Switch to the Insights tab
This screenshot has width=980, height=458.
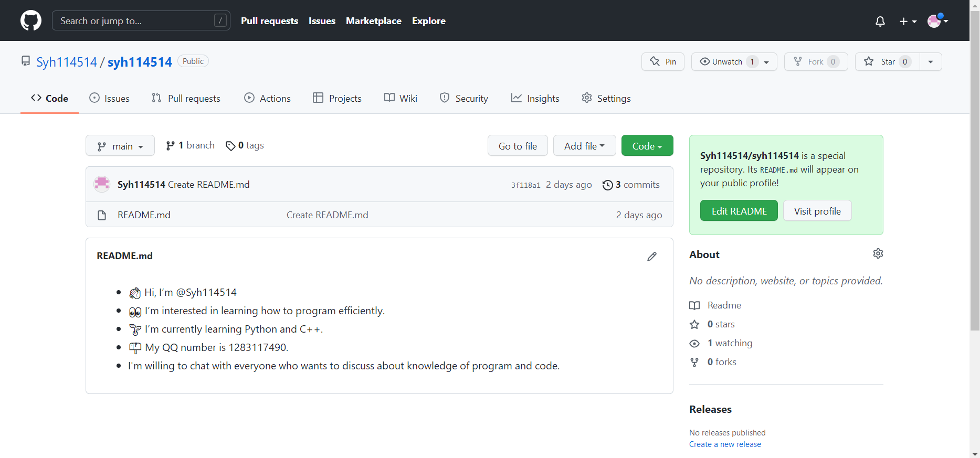point(535,99)
